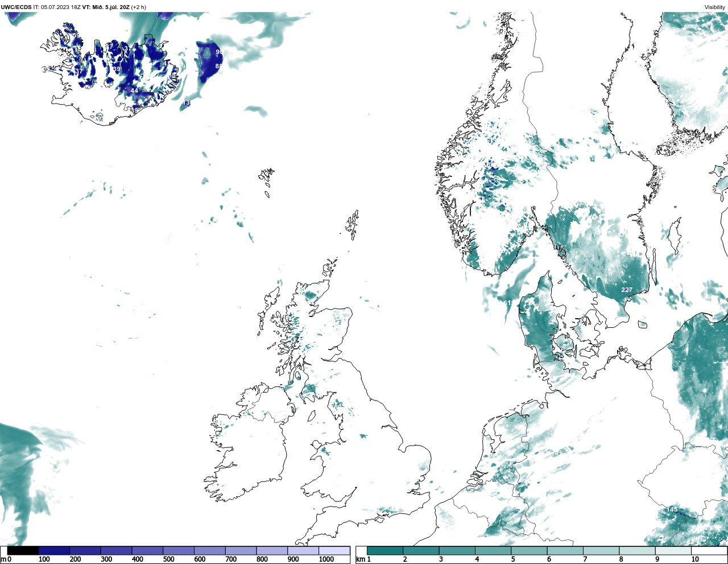Choose the 500–600 m legend color box
The height and width of the screenshot is (564, 728).
[179, 550]
